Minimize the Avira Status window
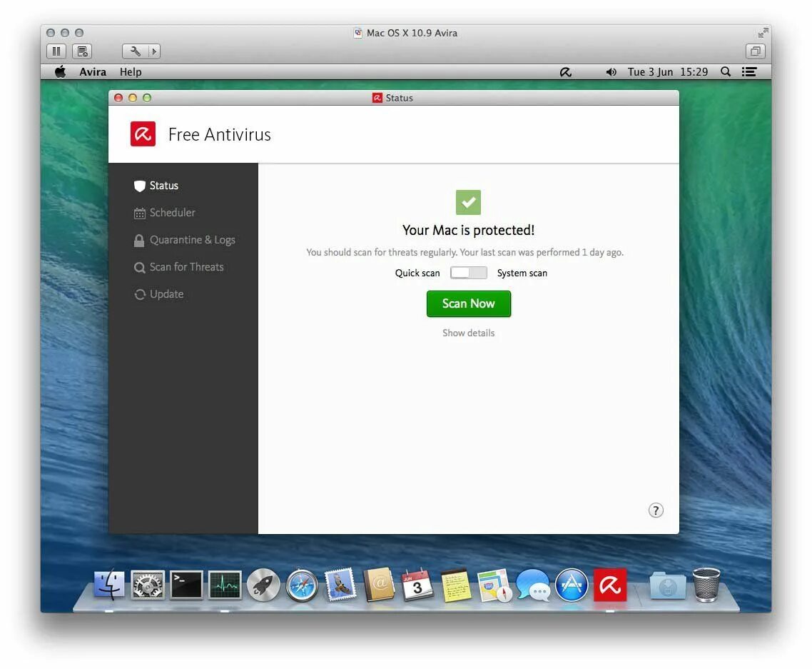Image resolution: width=812 pixels, height=669 pixels. pyautogui.click(x=133, y=98)
